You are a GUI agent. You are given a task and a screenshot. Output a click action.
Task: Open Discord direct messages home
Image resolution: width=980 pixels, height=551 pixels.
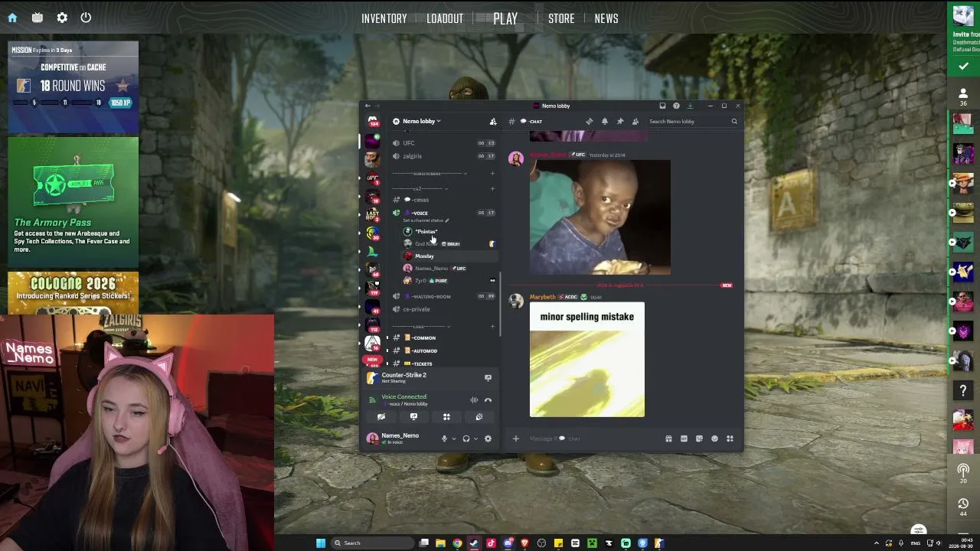[372, 121]
